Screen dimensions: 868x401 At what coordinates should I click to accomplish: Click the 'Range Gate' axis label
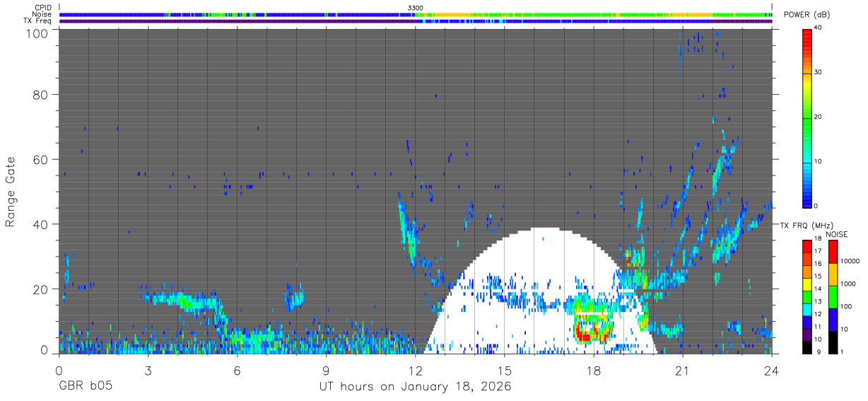tap(11, 192)
